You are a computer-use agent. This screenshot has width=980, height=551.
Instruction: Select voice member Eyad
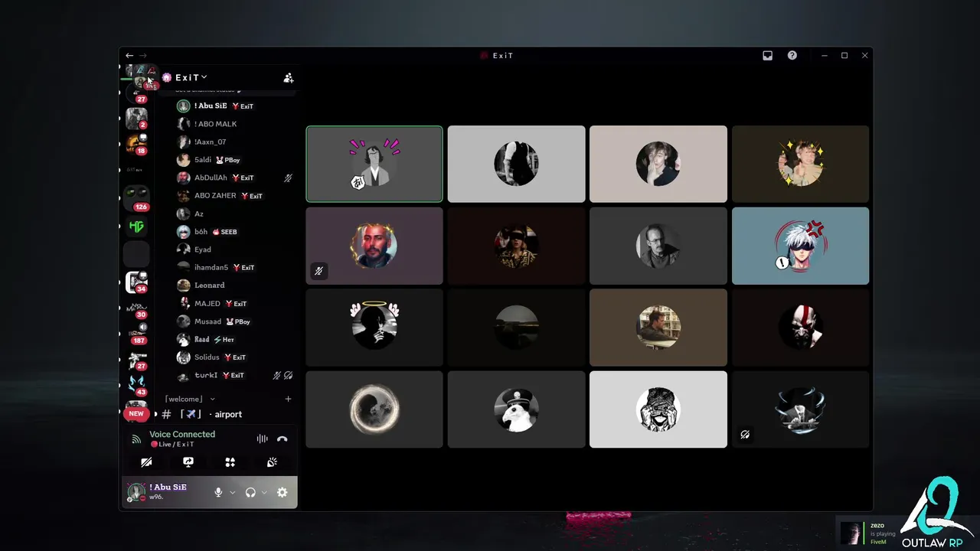pos(235,249)
